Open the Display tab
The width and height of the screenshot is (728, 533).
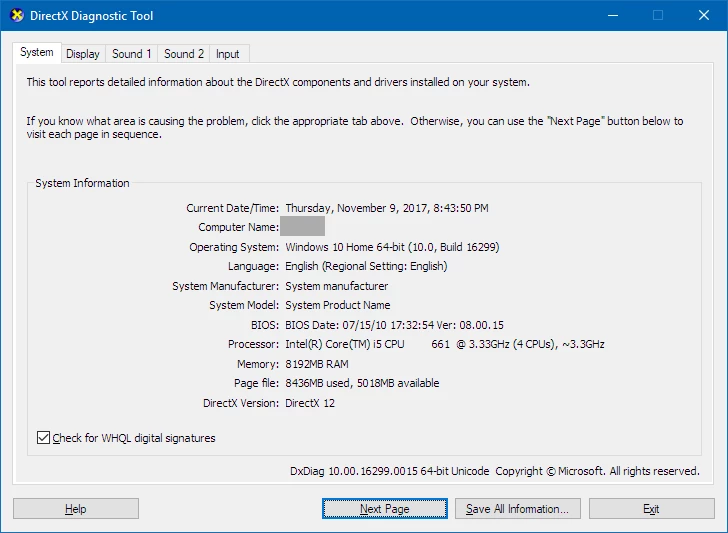[83, 54]
